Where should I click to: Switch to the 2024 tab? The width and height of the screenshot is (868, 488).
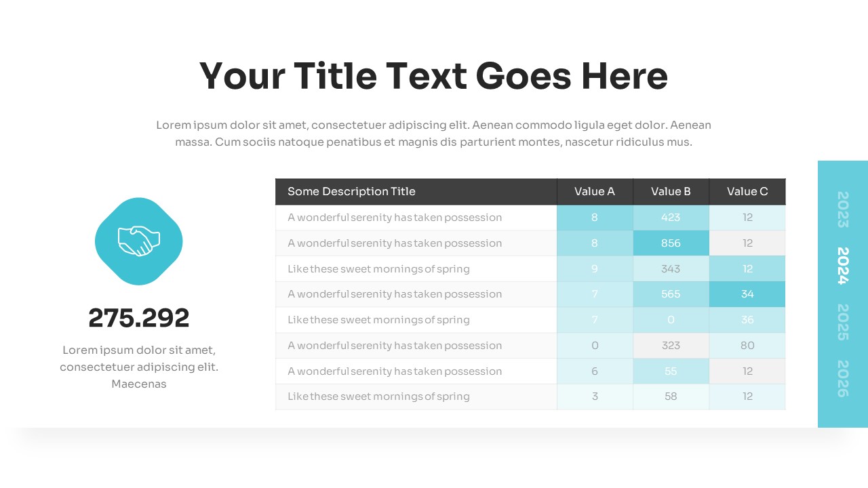coord(843,266)
